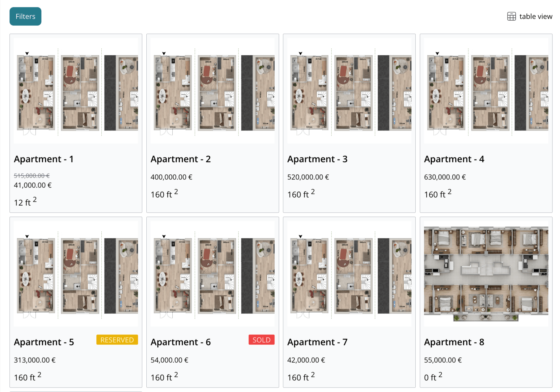The width and height of the screenshot is (560, 392).
Task: Click the Apartment - 7 title
Action: click(317, 342)
